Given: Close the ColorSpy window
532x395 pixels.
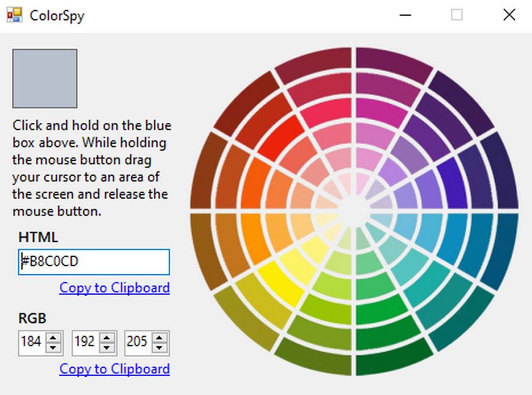Looking at the screenshot, I should pos(509,15).
